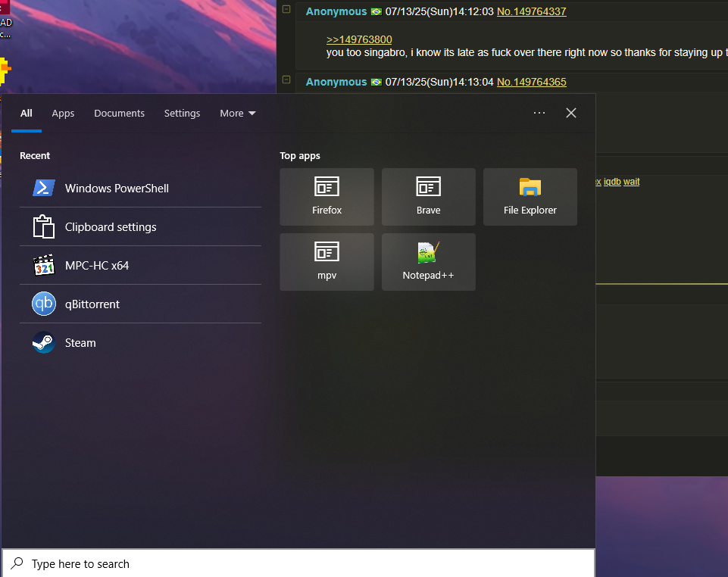
Task: Launch MPC-HC x64 from the Recent list
Action: [x=140, y=266]
